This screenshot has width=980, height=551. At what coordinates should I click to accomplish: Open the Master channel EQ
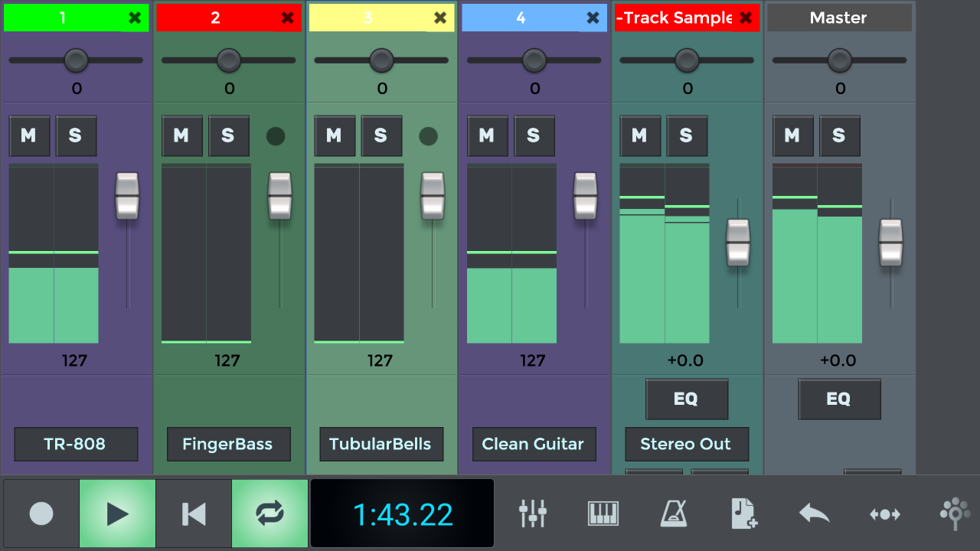839,399
